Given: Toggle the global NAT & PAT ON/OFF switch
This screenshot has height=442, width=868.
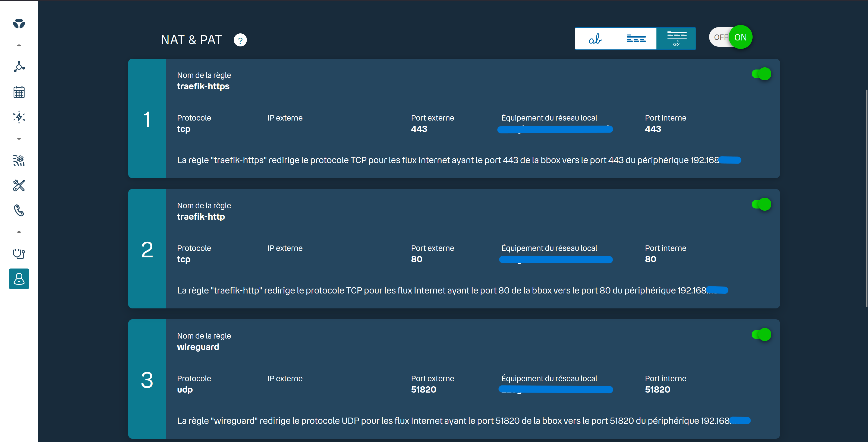Looking at the screenshot, I should point(731,37).
